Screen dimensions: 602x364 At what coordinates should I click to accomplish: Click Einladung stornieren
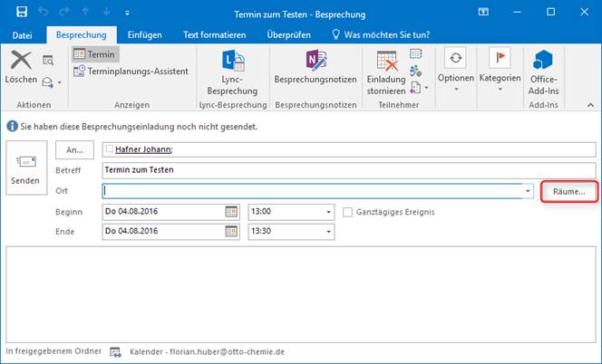pos(386,72)
